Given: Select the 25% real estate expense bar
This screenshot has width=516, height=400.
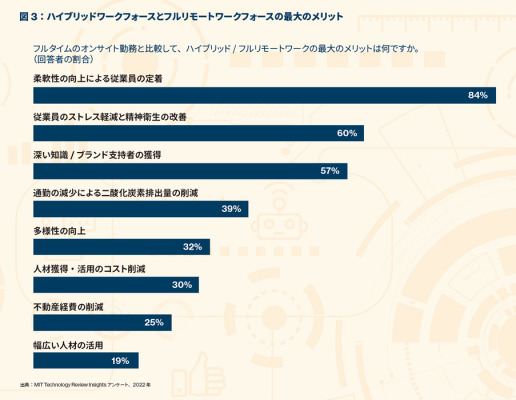Looking at the screenshot, I should pos(102,323).
